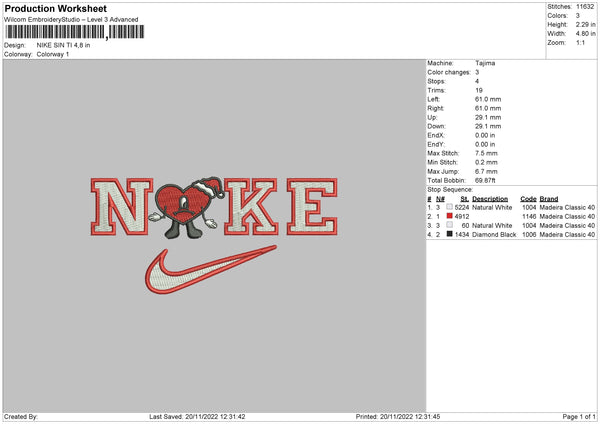Click the Up value 29.1 mm

click(488, 117)
